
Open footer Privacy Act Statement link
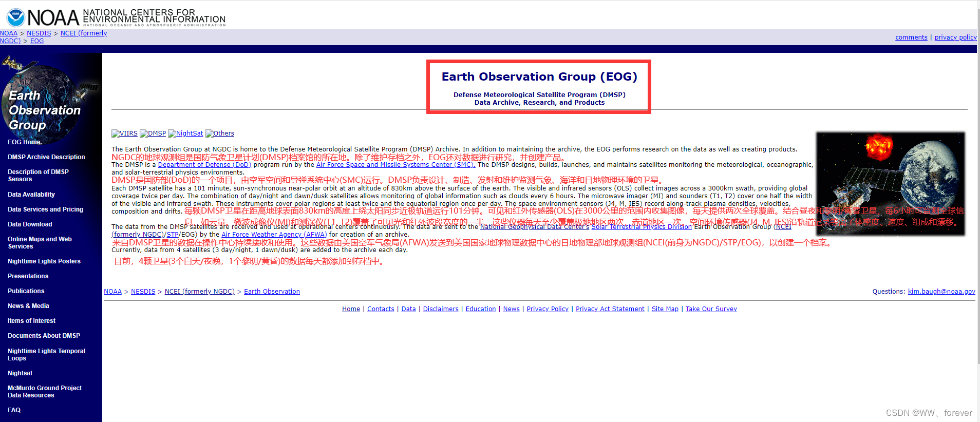[x=610, y=309]
